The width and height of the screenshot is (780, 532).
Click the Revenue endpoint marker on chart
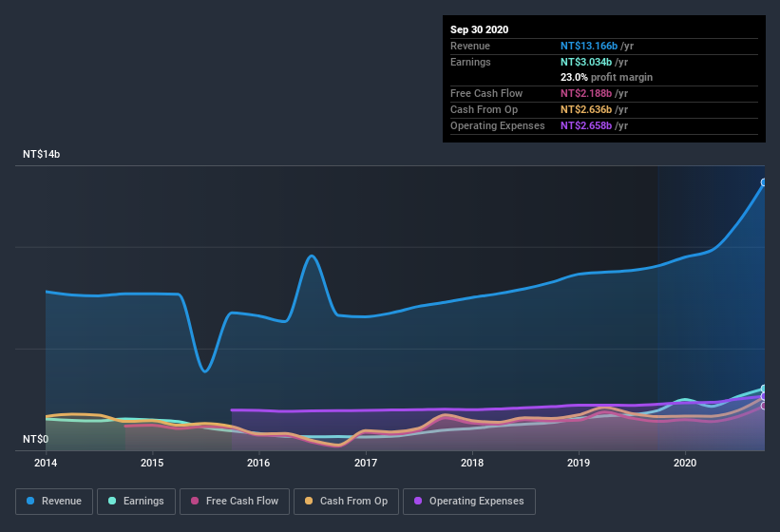[764, 182]
